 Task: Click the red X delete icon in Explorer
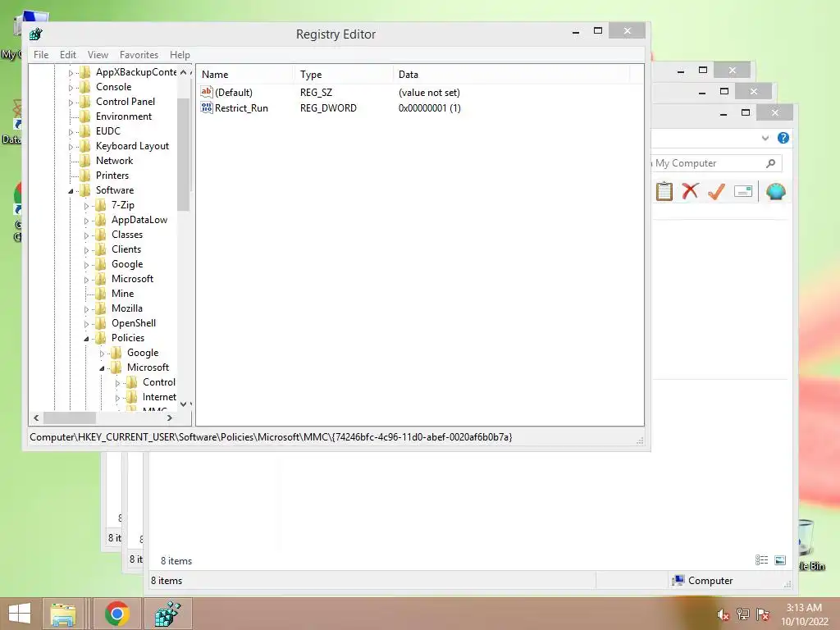click(x=690, y=190)
